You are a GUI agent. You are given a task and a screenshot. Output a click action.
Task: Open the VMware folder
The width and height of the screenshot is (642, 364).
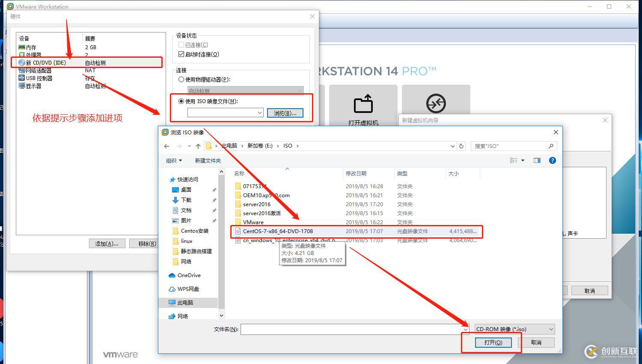pyautogui.click(x=249, y=222)
